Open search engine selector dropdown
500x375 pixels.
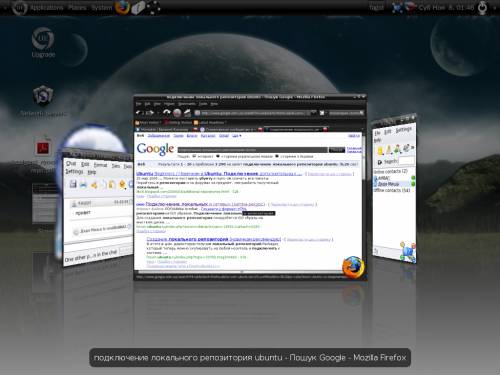coord(322,113)
